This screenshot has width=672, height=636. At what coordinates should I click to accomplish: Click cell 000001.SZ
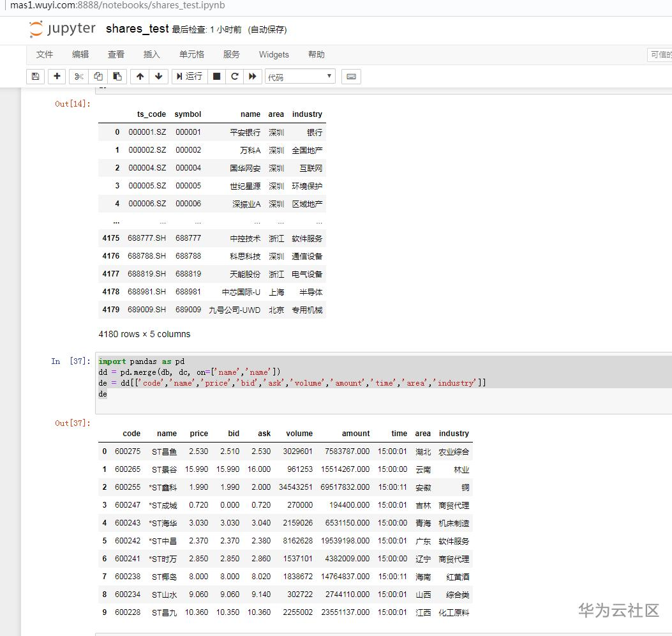[x=147, y=132]
